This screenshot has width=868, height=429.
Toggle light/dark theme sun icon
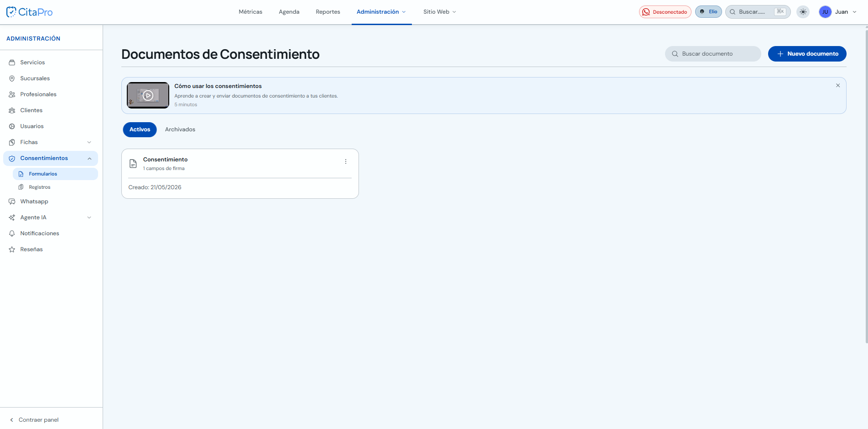click(x=803, y=12)
